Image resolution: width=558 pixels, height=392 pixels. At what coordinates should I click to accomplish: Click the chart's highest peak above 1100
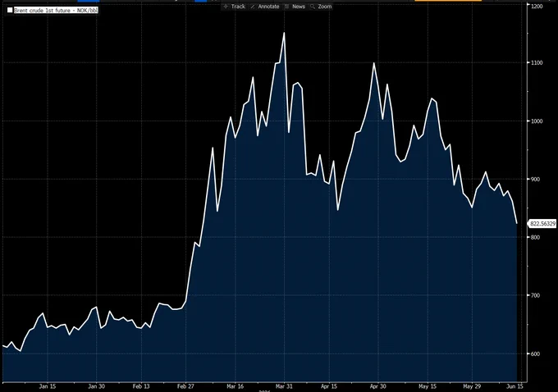pyautogui.click(x=284, y=33)
